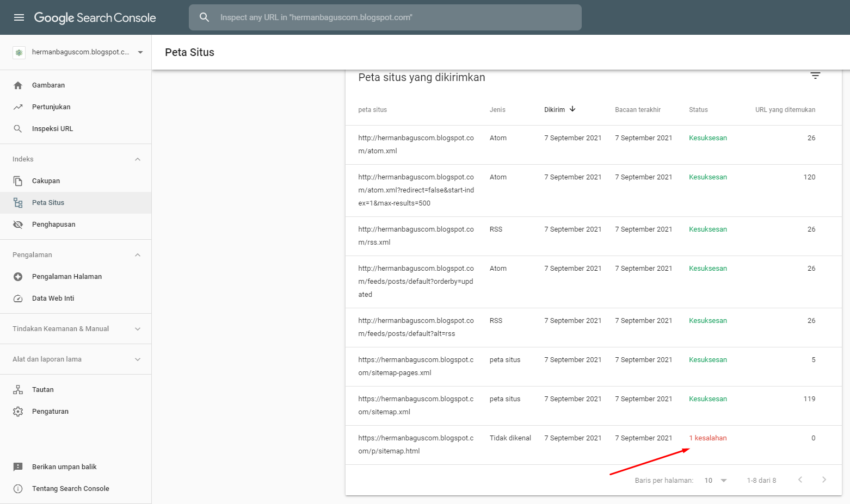Click the 119 URLs found value
This screenshot has height=504, width=850.
[x=810, y=399]
